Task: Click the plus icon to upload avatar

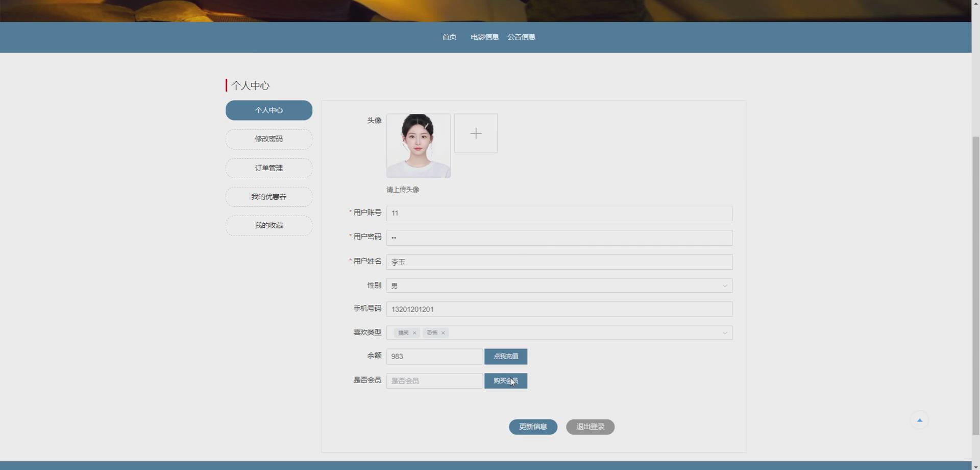Action: (476, 133)
